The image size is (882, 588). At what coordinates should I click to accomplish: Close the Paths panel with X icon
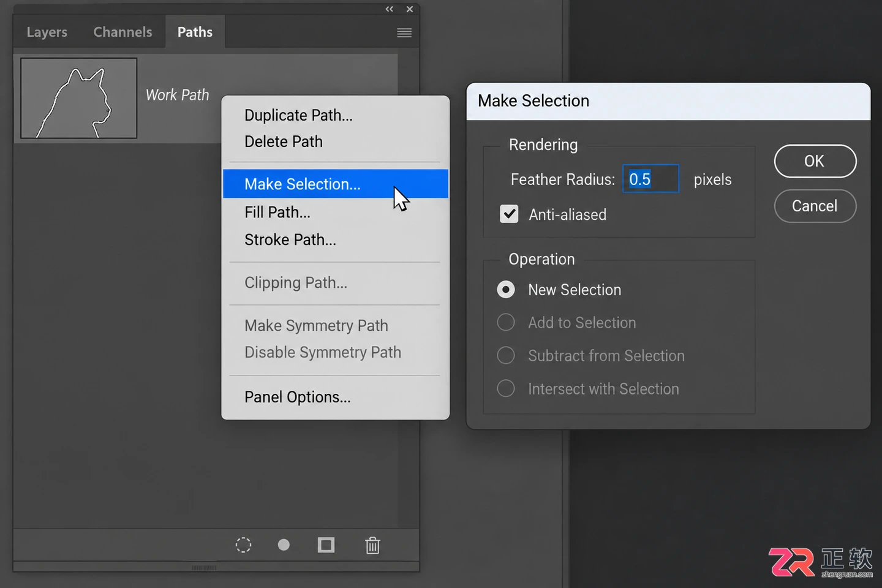[410, 9]
